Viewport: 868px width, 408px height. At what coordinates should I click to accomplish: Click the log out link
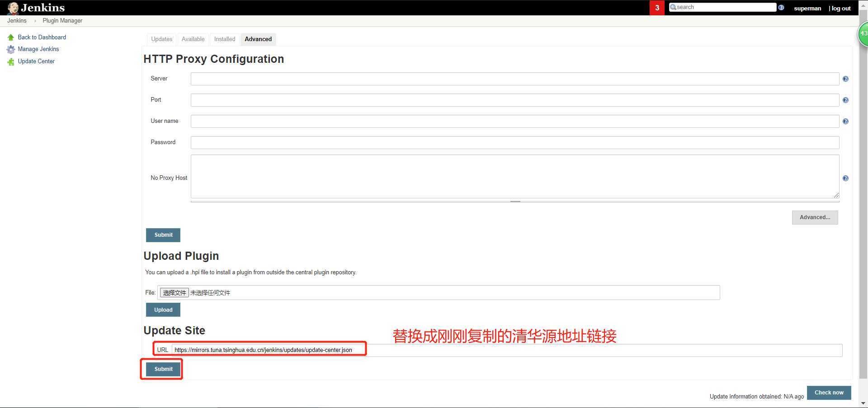coord(841,9)
